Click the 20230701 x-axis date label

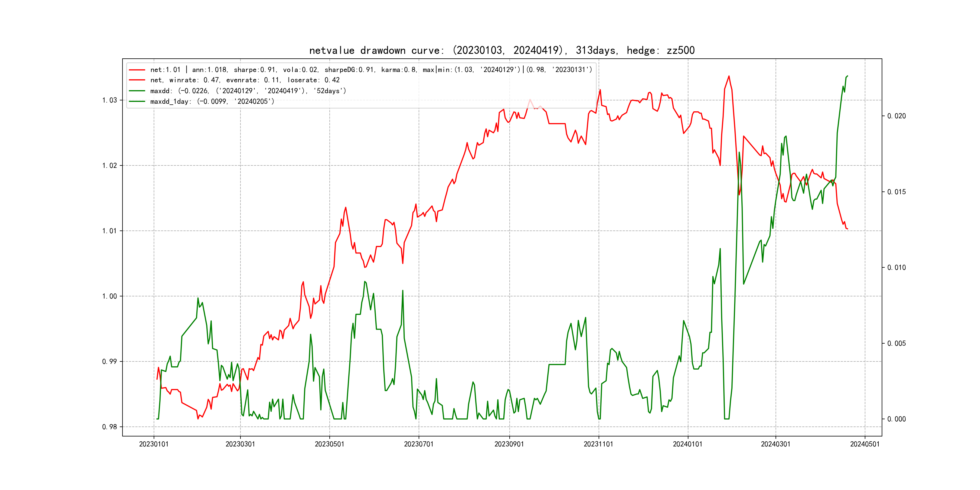coord(419,444)
